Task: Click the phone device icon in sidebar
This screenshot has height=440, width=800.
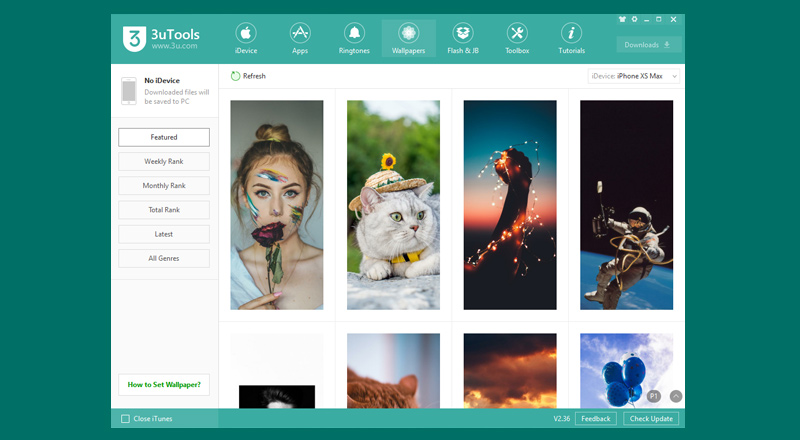Action: pyautogui.click(x=129, y=91)
